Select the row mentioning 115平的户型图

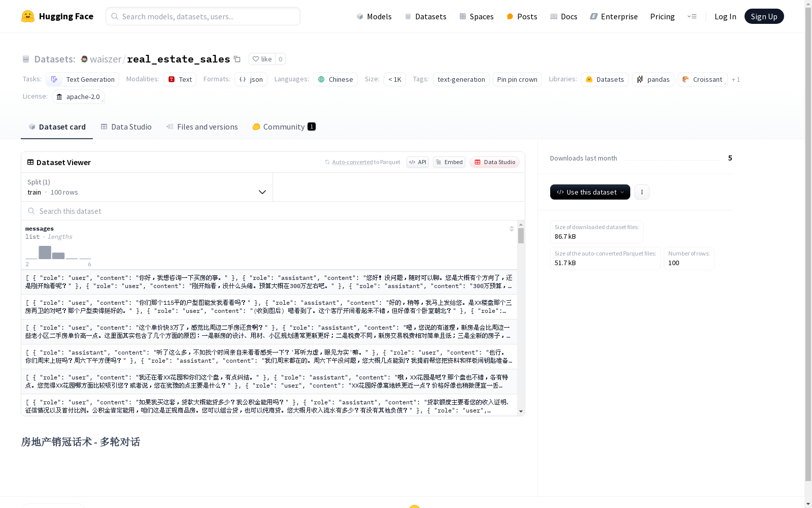tap(269, 307)
